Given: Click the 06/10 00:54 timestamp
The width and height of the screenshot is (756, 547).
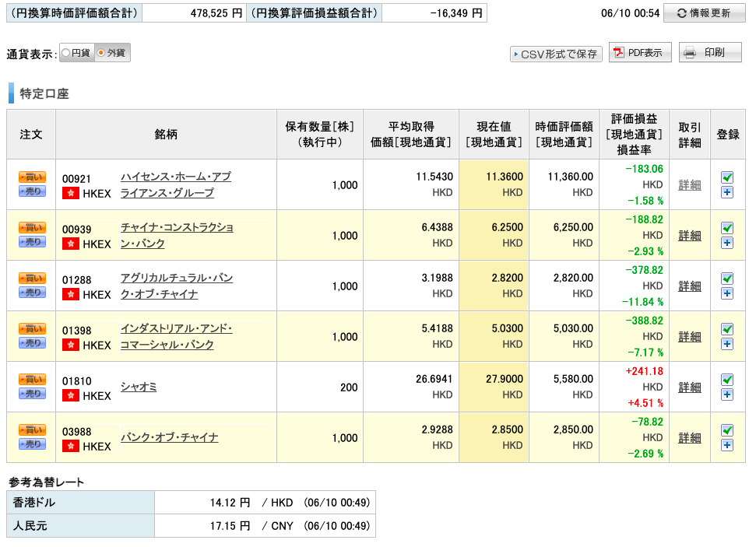Looking at the screenshot, I should click(x=630, y=13).
